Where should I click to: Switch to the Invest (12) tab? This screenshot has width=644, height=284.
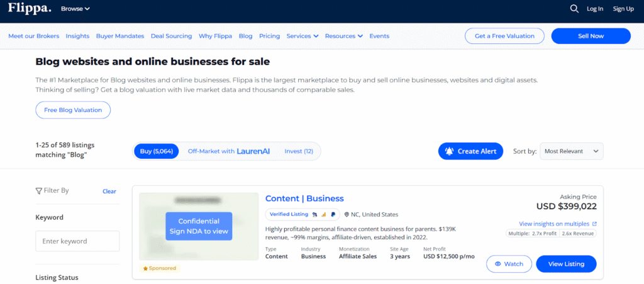(299, 151)
